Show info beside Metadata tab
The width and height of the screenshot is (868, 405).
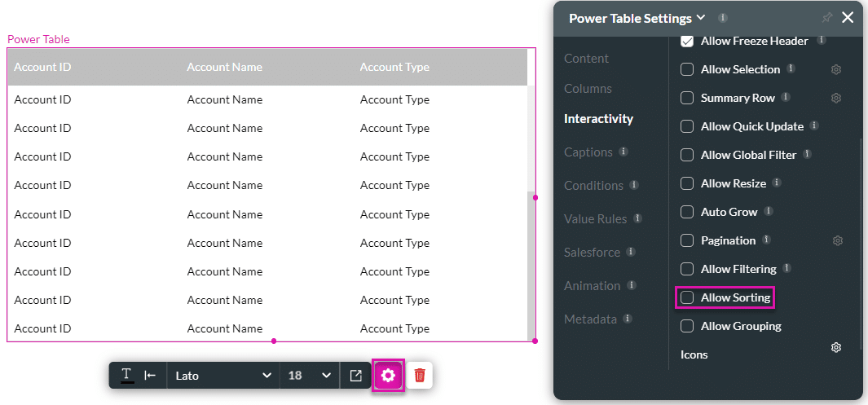tap(628, 319)
